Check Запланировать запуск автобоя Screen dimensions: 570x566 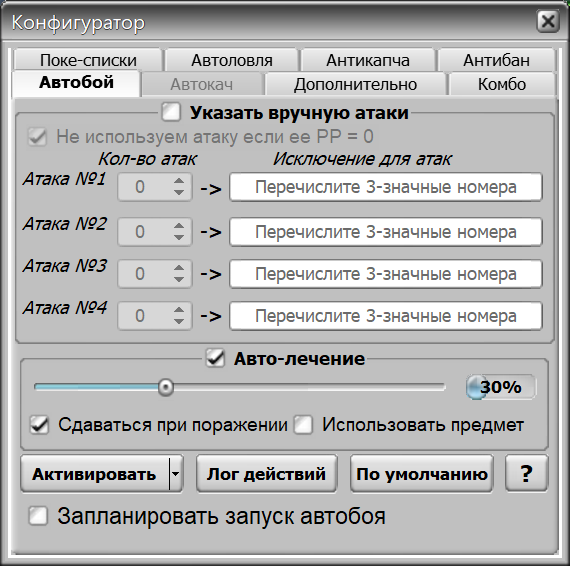[x=38, y=516]
